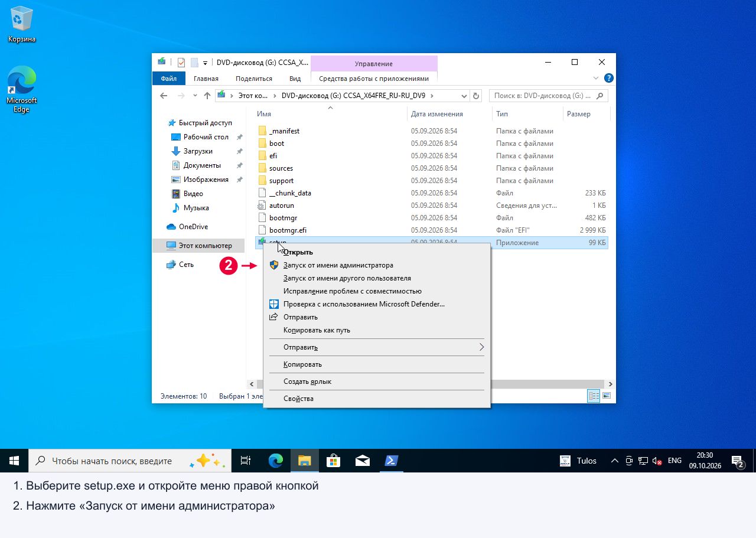Switch to the Главная ribbon tab
756x538 pixels.
point(206,79)
